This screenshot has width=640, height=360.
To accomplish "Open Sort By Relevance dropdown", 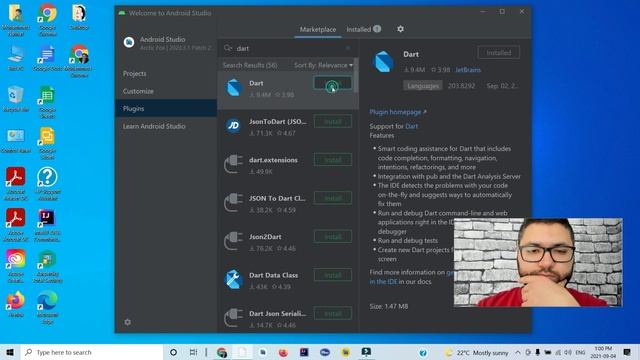I will tap(323, 65).
